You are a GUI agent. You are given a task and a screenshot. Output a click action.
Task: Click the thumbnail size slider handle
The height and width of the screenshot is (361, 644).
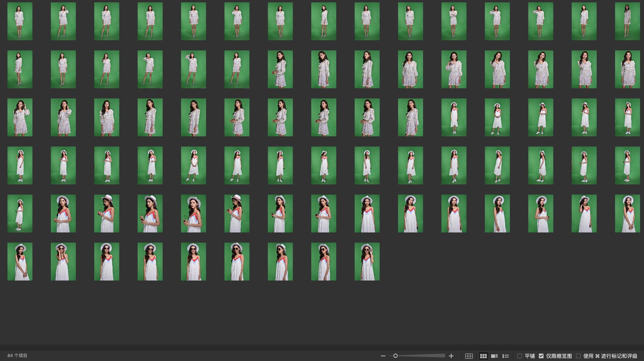tap(395, 356)
